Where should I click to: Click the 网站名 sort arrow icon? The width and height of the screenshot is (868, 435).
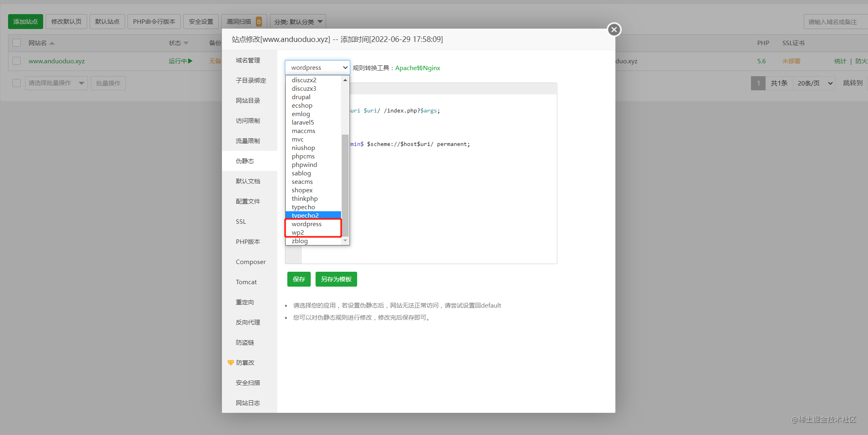click(x=52, y=43)
